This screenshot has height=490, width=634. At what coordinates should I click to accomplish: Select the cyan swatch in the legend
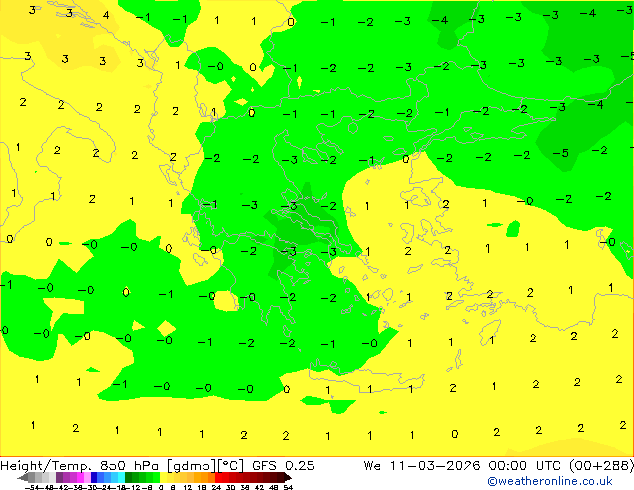(121, 477)
